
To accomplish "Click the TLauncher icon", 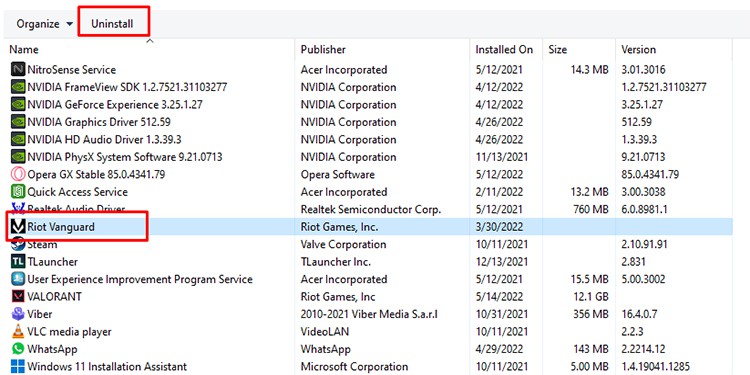I will tap(18, 262).
